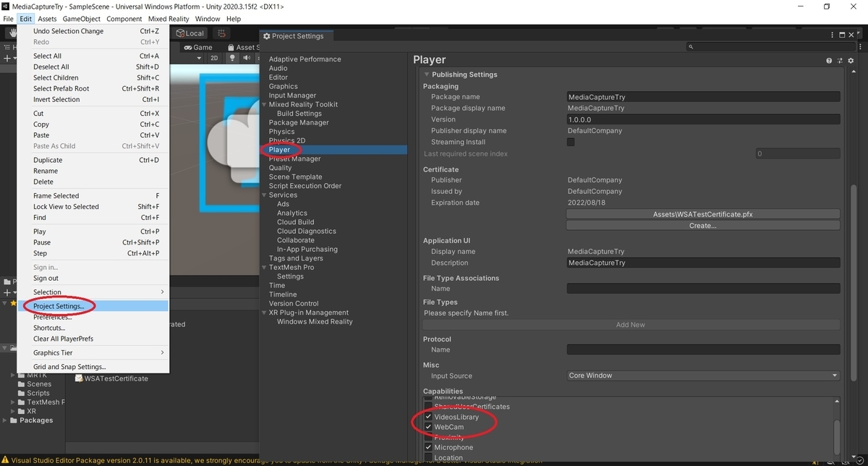The width and height of the screenshot is (868, 466).
Task: Collapse the Services tree node
Action: (x=264, y=195)
